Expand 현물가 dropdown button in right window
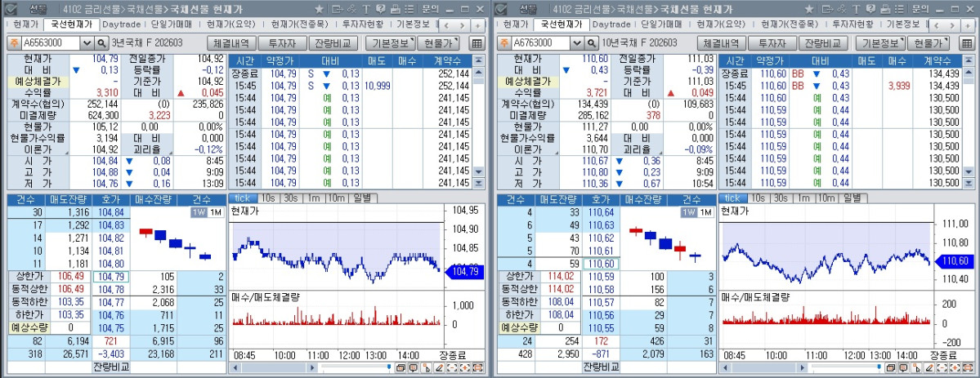The image size is (980, 378). tap(929, 43)
